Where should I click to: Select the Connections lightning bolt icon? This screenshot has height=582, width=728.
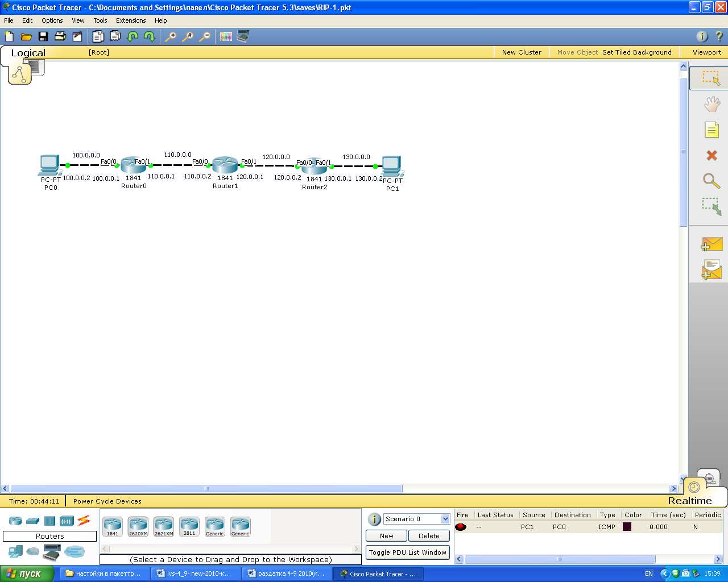[84, 520]
